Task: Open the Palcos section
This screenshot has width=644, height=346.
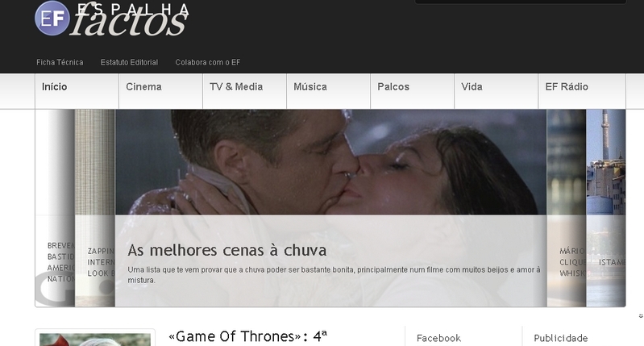Action: [x=412, y=91]
